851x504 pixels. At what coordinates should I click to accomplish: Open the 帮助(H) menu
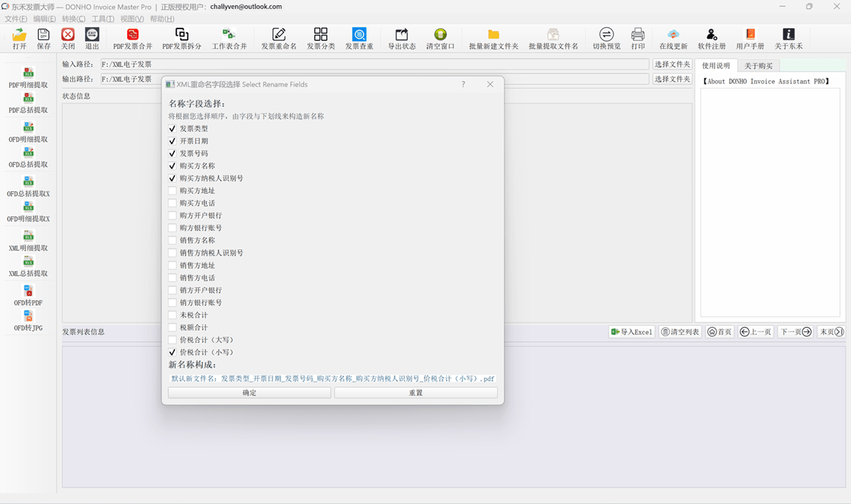(x=162, y=19)
